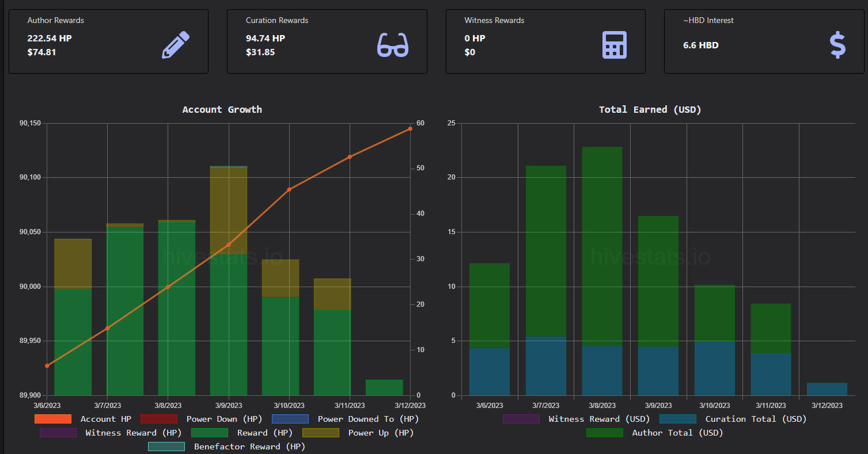Click the Author Rewards card heading

tap(56, 20)
